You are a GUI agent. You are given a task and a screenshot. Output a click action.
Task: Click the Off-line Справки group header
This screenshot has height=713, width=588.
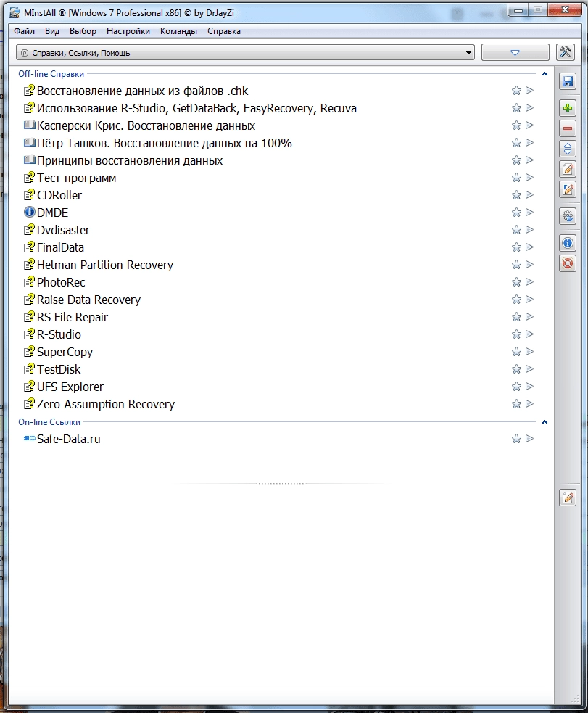[x=51, y=74]
